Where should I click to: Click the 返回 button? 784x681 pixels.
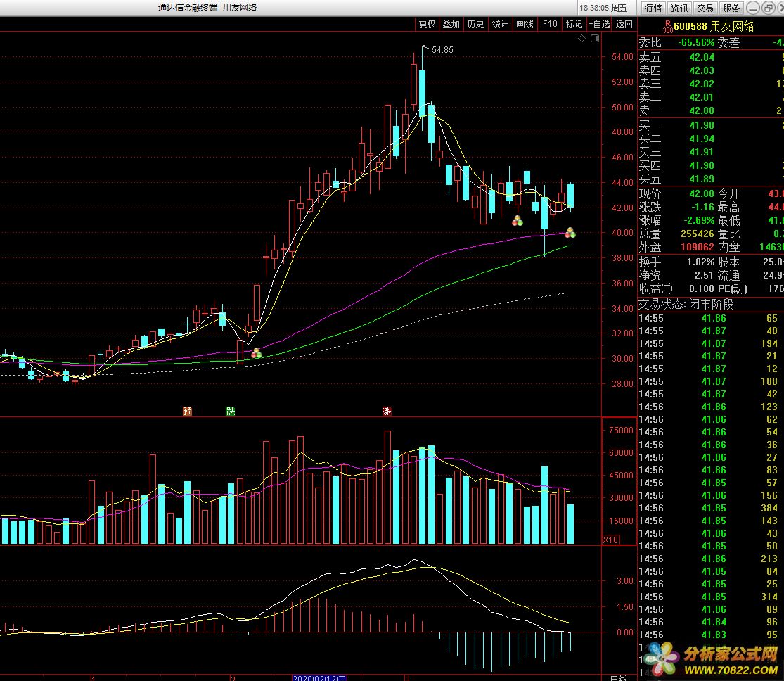pos(624,24)
